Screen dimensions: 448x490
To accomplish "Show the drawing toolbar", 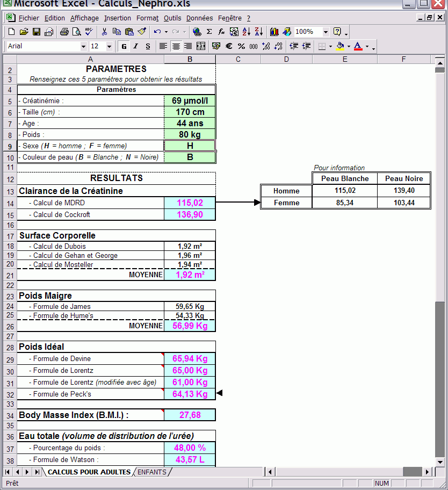I will (x=287, y=32).
